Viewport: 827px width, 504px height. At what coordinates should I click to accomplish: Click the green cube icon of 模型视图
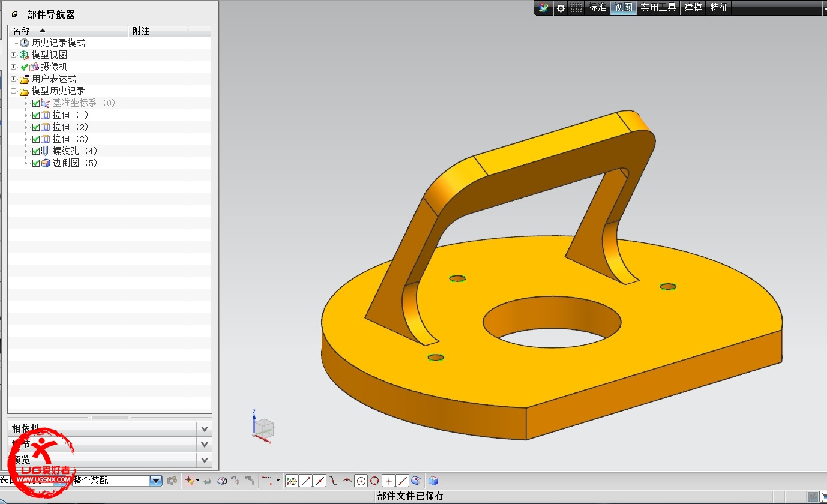tap(24, 55)
